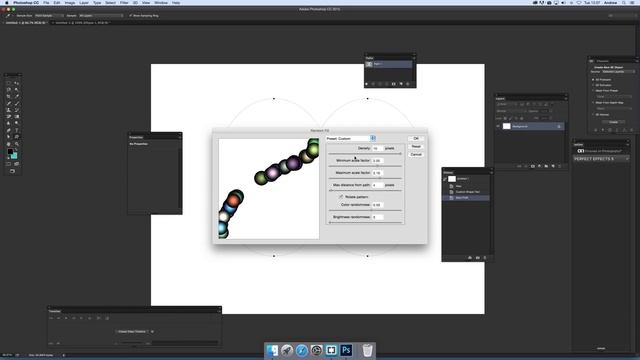Adjust the Brightness randomness slider
This screenshot has width=640, height=360.
(x=365, y=222)
